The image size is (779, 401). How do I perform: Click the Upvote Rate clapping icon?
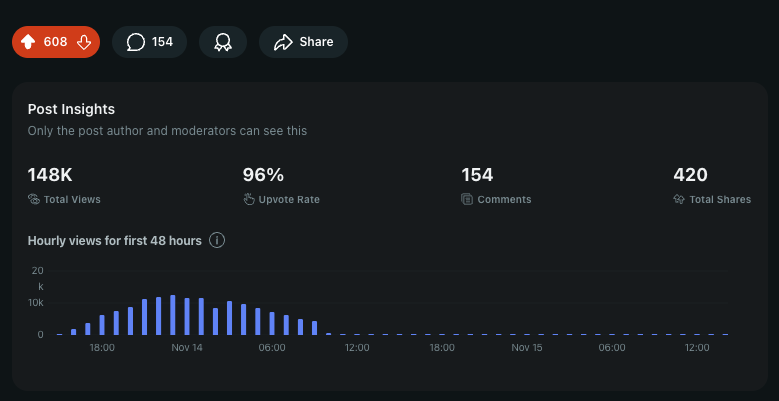point(248,199)
